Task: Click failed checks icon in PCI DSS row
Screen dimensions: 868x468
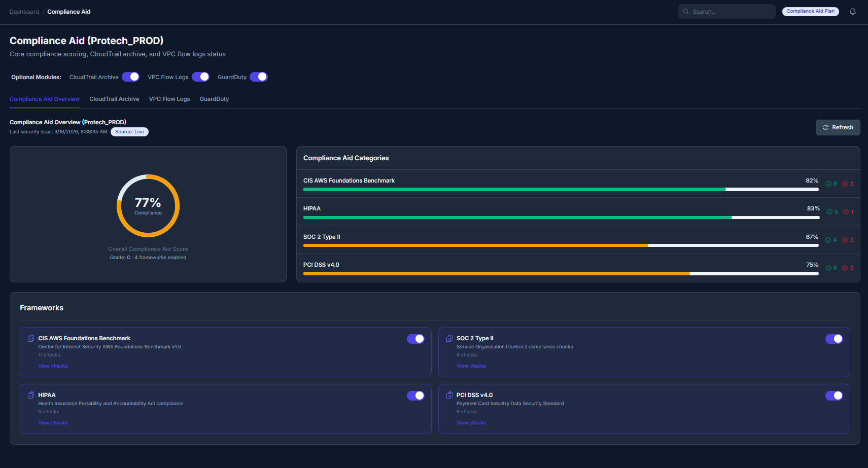Action: coord(845,268)
